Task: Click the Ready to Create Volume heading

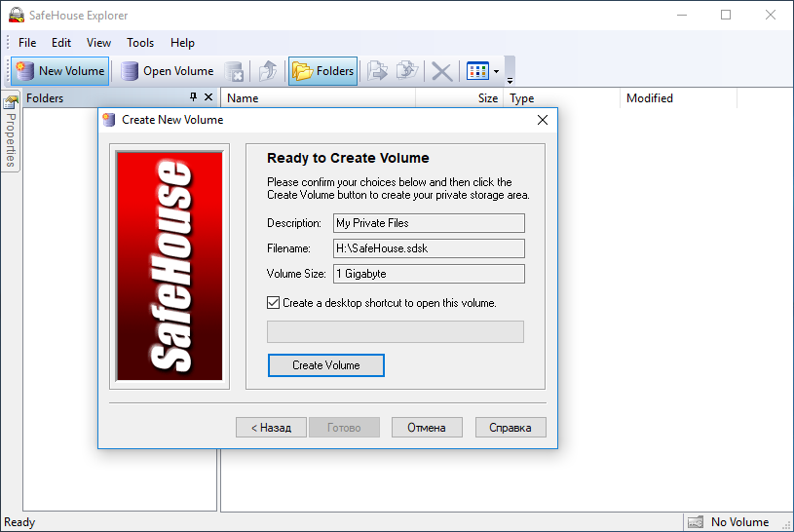Action: point(348,158)
